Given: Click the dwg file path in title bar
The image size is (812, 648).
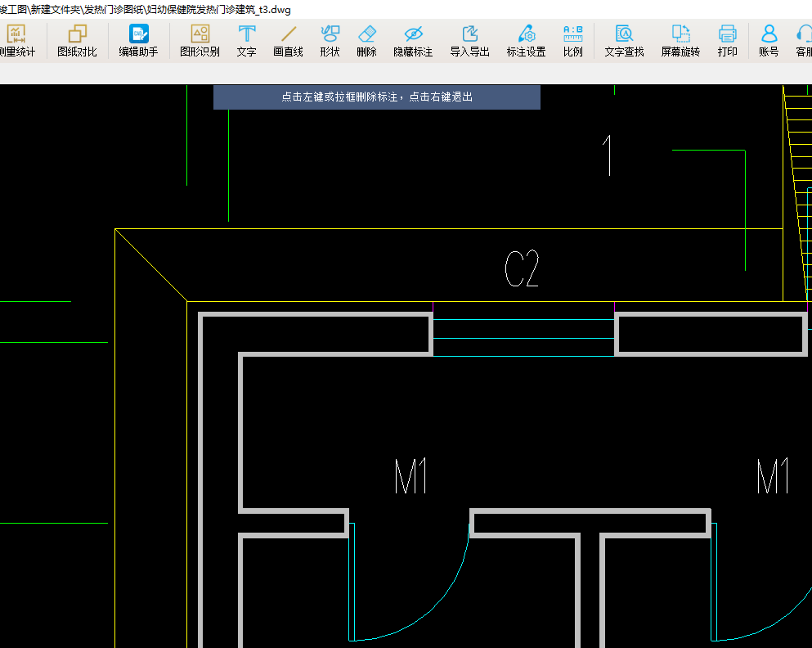Looking at the screenshot, I should [x=145, y=9].
